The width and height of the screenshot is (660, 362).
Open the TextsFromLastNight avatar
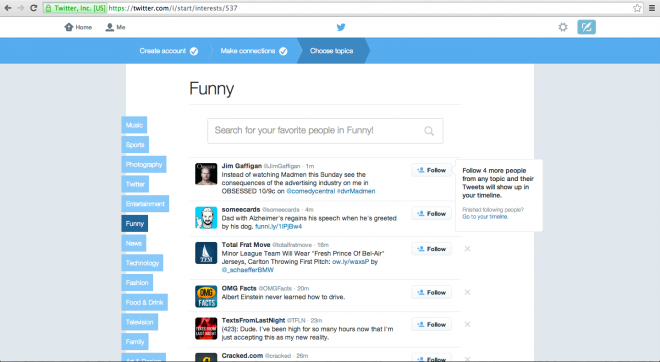[206, 328]
